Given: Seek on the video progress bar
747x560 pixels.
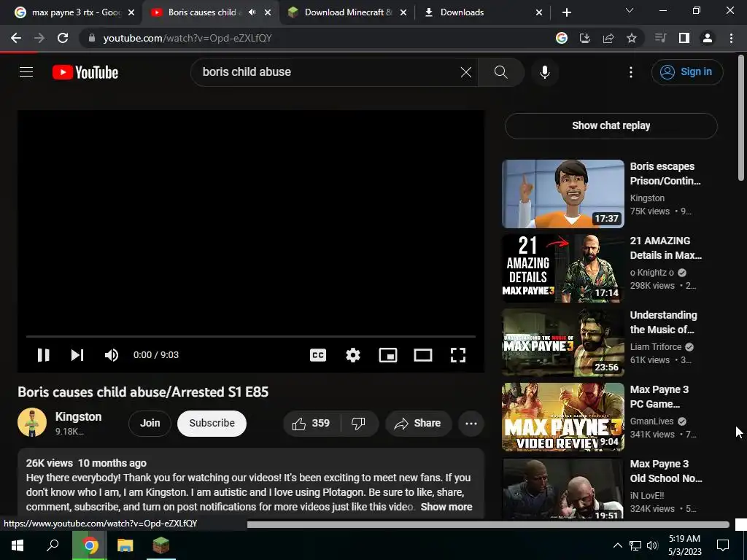Looking at the screenshot, I should click(251, 336).
